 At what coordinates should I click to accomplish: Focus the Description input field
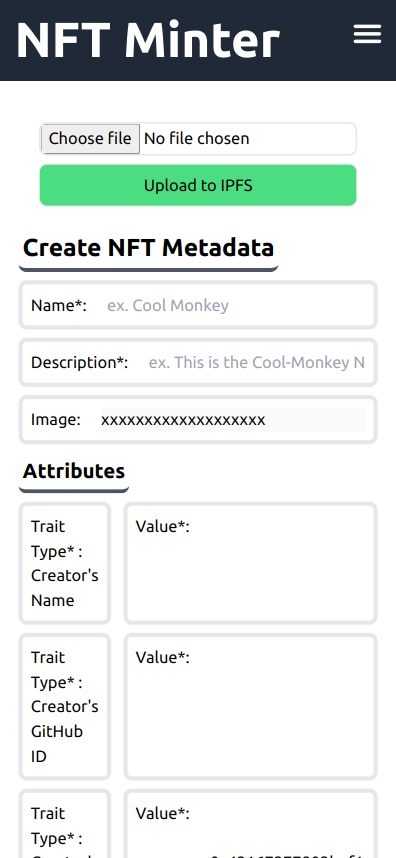pyautogui.click(x=257, y=362)
